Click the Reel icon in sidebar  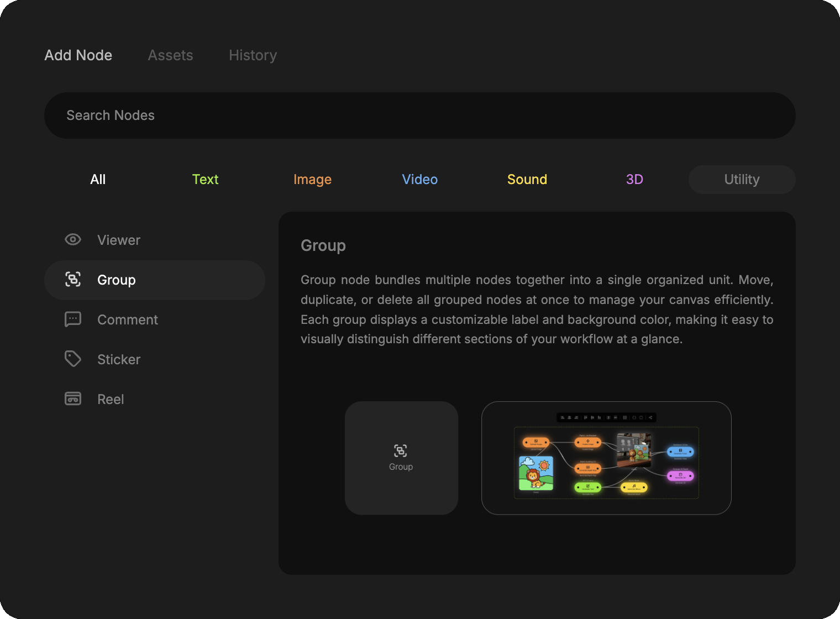coord(73,399)
